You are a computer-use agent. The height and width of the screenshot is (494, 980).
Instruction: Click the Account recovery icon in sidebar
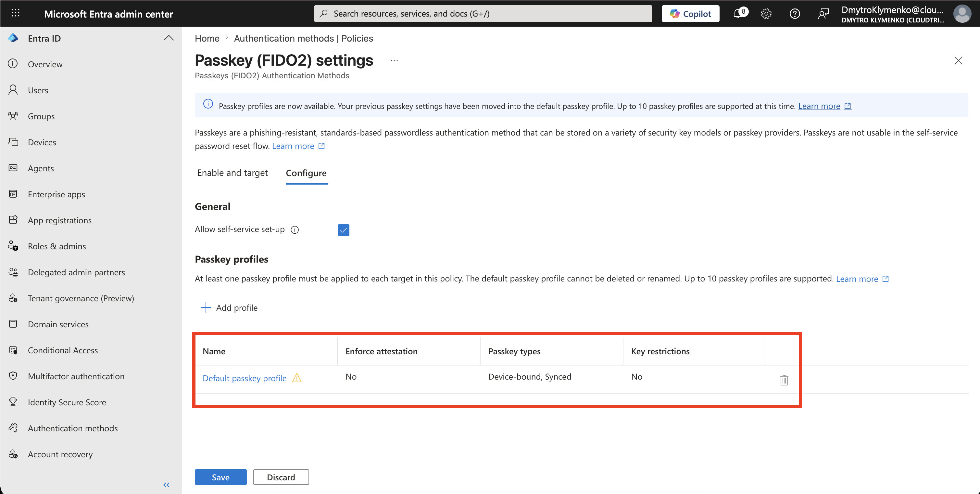coord(13,454)
